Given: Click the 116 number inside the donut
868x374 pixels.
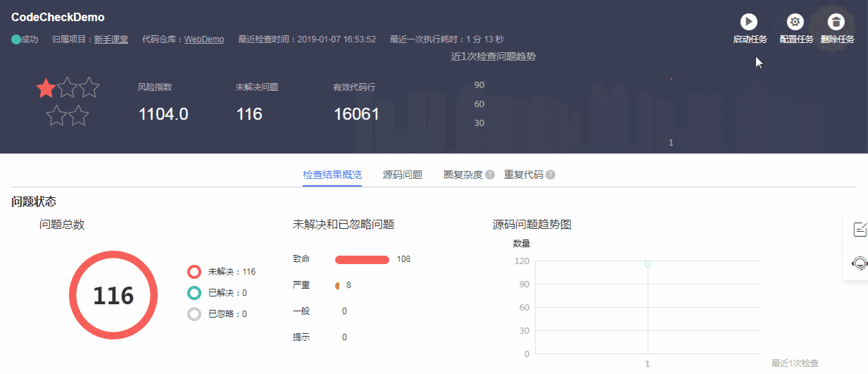Looking at the screenshot, I should [113, 296].
